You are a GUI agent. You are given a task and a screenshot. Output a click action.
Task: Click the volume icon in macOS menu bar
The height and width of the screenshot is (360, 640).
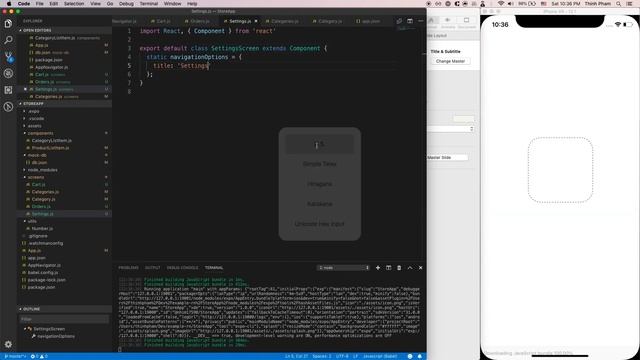click(511, 3)
